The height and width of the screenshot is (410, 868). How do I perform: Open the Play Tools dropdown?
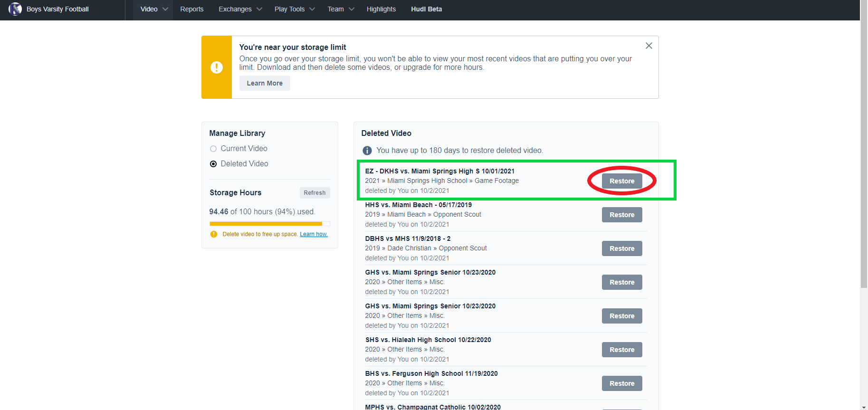click(295, 9)
